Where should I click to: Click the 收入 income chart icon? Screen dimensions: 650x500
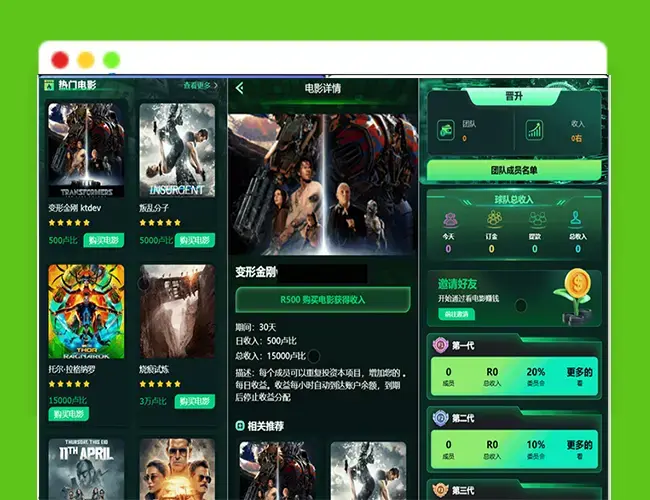[x=534, y=131]
